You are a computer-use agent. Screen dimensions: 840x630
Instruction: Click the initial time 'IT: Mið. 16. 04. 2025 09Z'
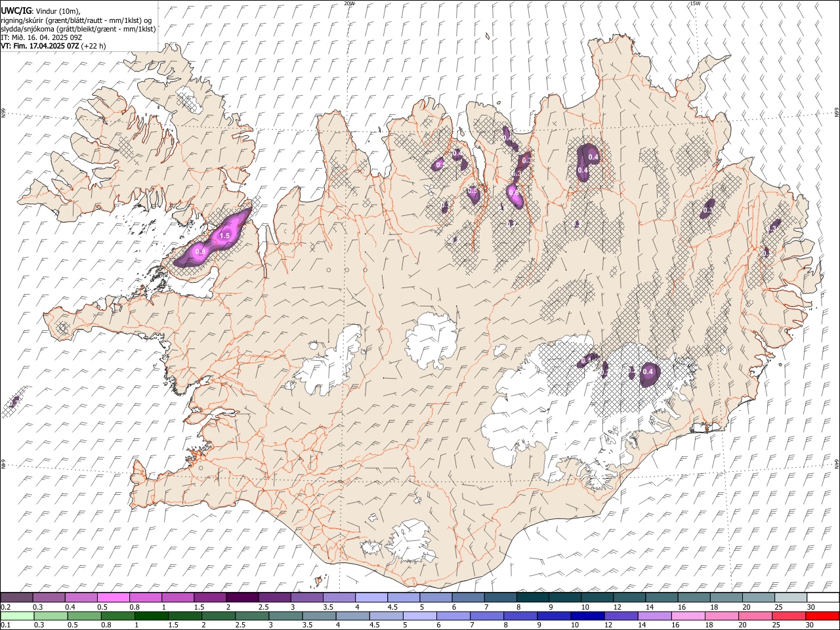click(41, 37)
